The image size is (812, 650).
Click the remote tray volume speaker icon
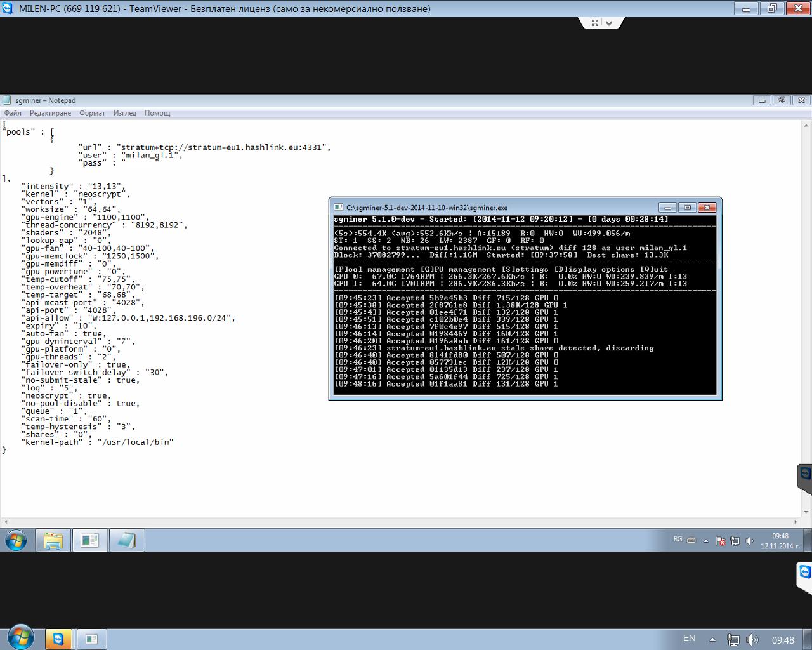point(749,541)
